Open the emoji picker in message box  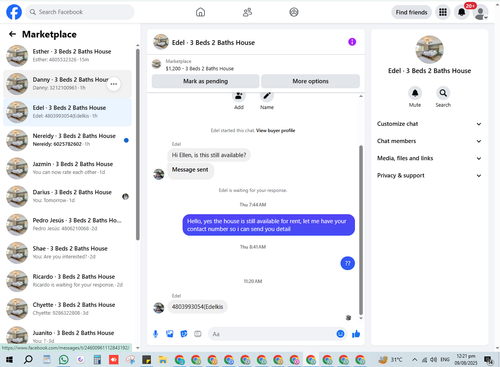(x=340, y=334)
